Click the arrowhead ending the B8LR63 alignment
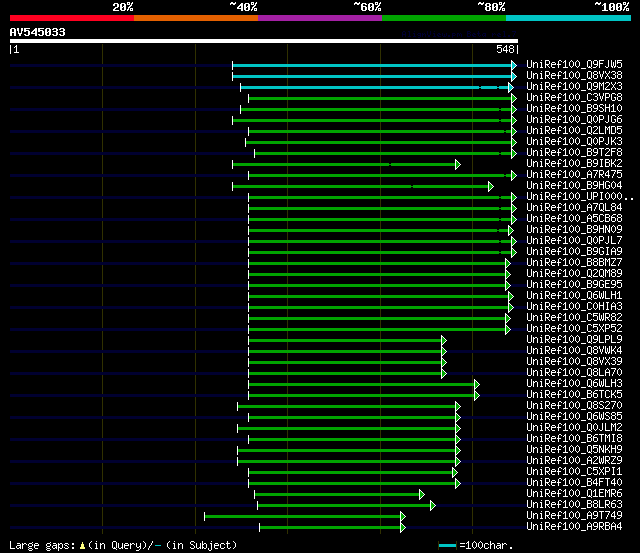The width and height of the screenshot is (640, 553). click(x=433, y=506)
